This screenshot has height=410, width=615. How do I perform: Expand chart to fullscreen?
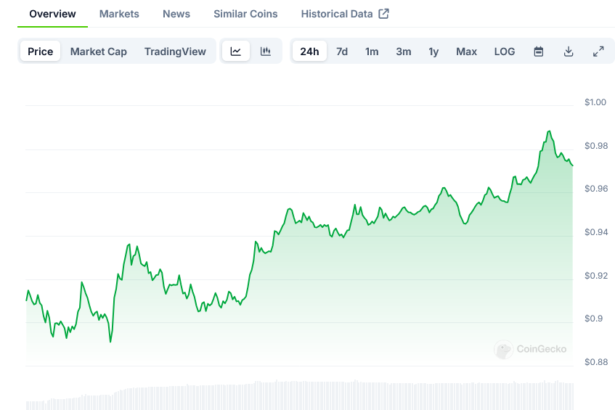[x=598, y=51]
